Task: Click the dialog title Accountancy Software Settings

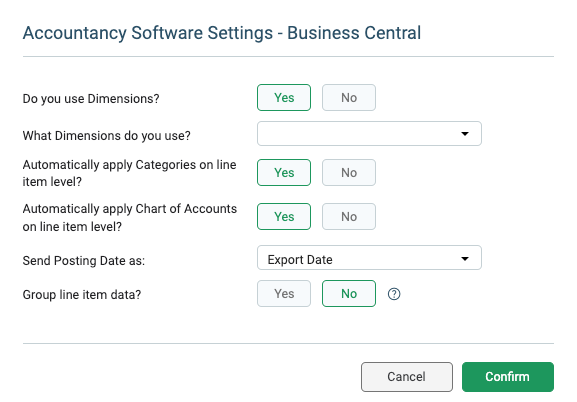Action: point(148,33)
